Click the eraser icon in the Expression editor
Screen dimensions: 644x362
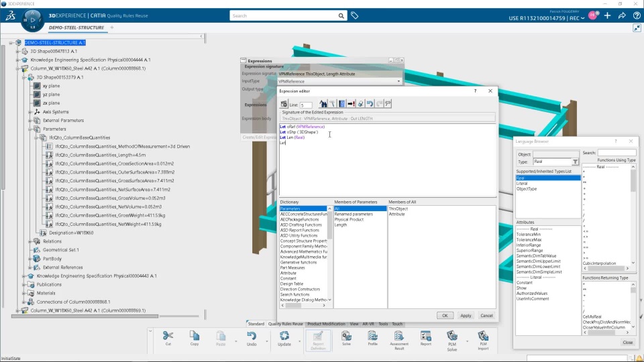coord(361,104)
